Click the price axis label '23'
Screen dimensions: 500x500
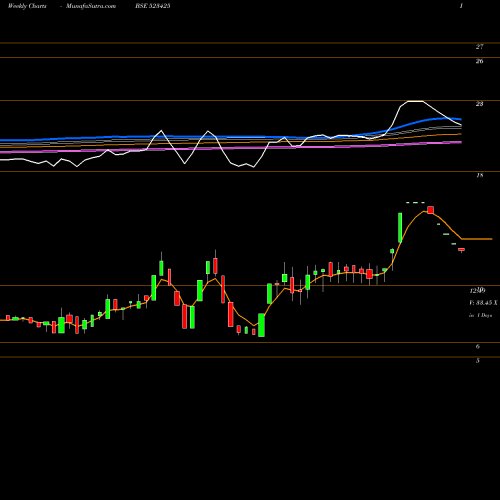[479, 104]
